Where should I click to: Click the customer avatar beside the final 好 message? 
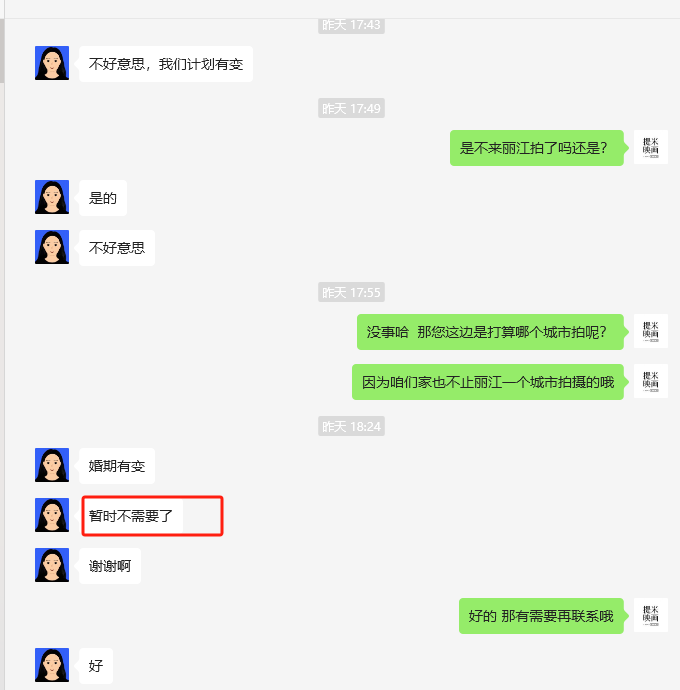(x=52, y=665)
